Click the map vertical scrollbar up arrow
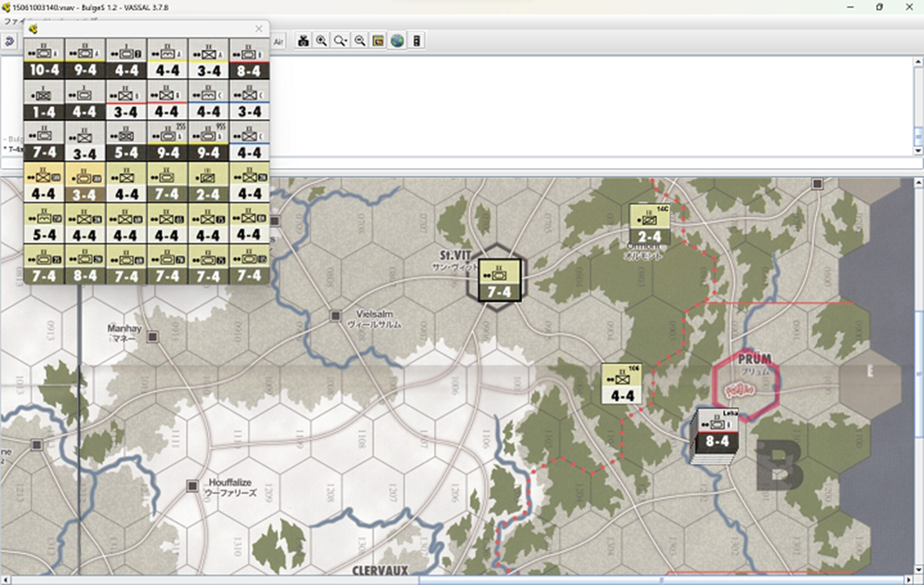This screenshot has height=585, width=924. [x=919, y=183]
